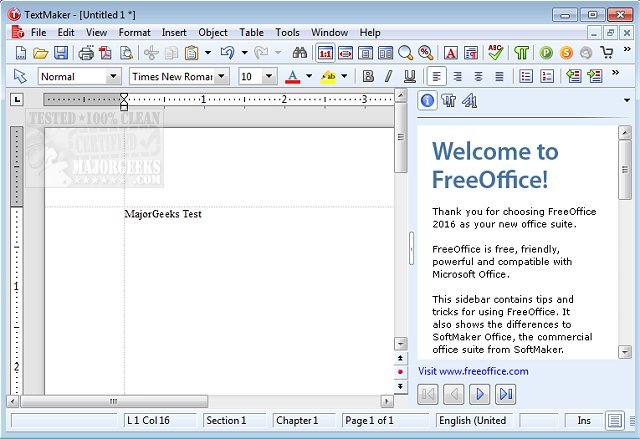Open the Normal paragraph style dropdown

pyautogui.click(x=112, y=76)
